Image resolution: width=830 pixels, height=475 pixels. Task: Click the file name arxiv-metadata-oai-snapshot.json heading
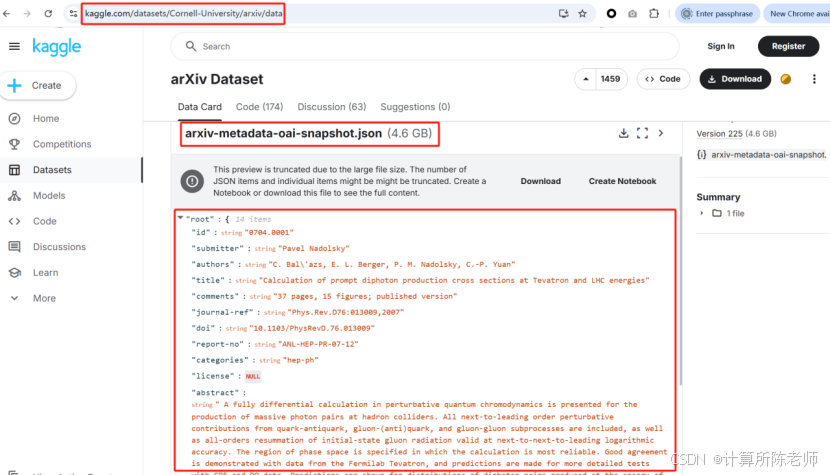[283, 133]
